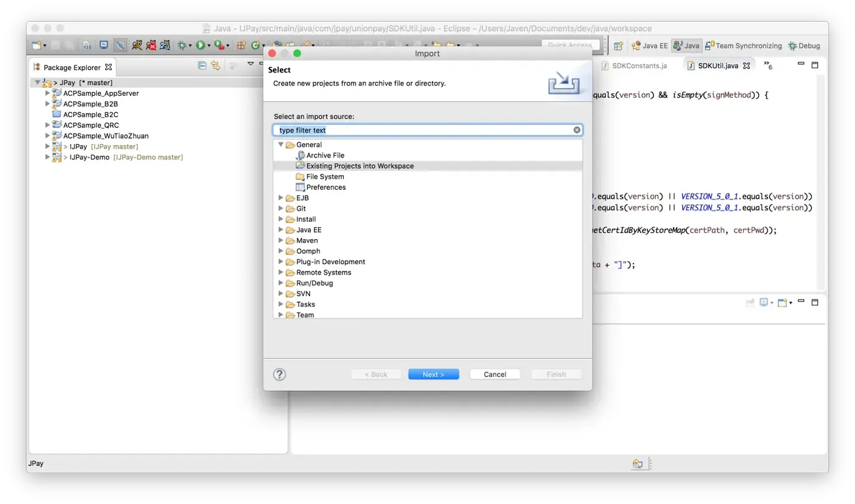The image size is (855, 504).
Task: Expand the ACPSample_B2B project
Action: (48, 104)
